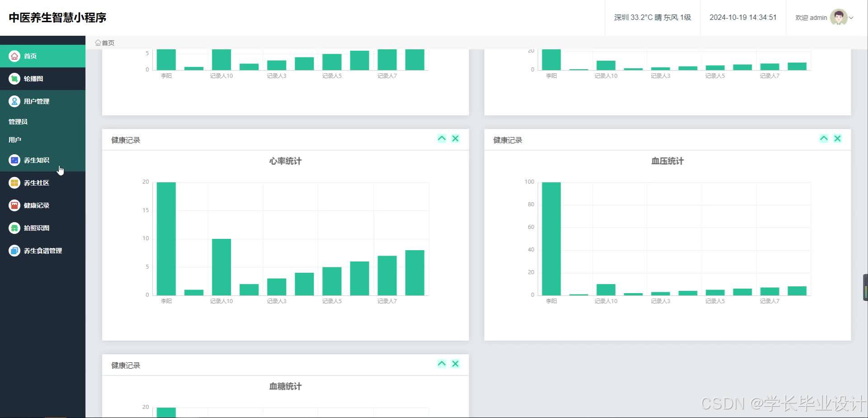This screenshot has width=868, height=418.
Task: Click the 健康记录 header above 心率统计
Action: [126, 140]
